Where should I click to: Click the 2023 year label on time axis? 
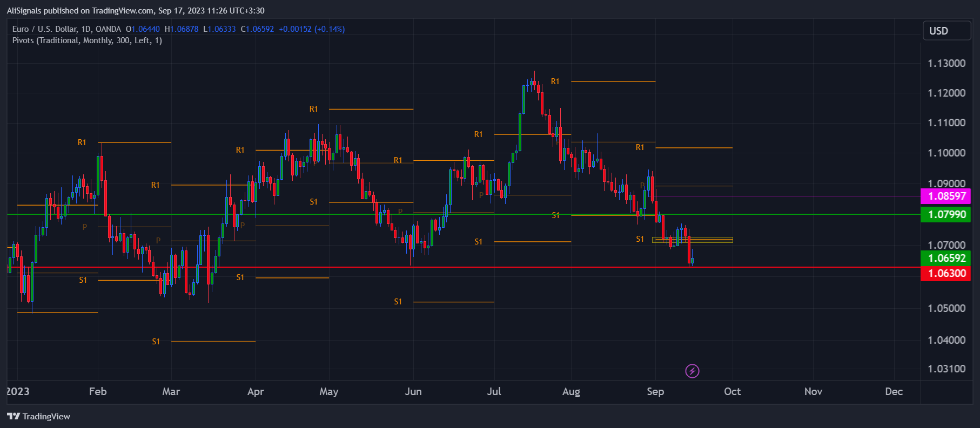coord(18,392)
